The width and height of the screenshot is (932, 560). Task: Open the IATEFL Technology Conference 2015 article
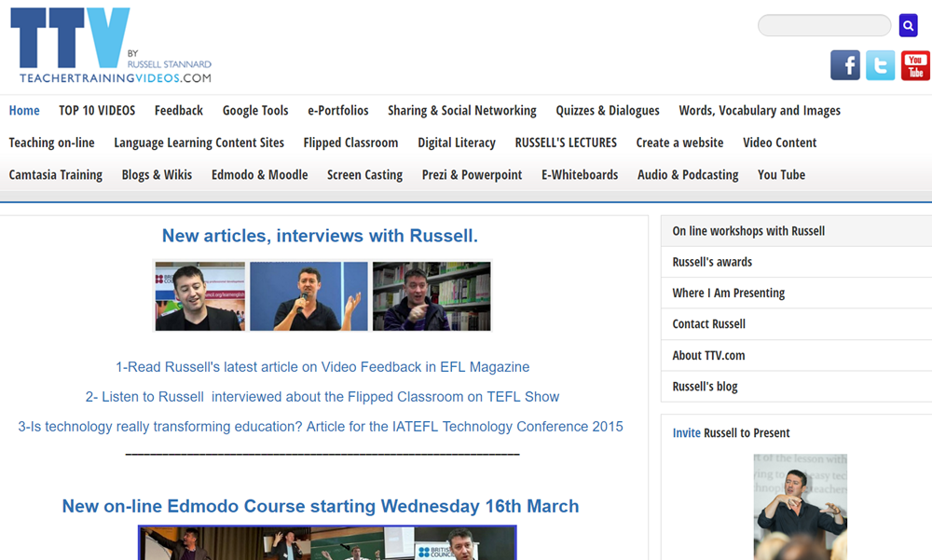(321, 426)
